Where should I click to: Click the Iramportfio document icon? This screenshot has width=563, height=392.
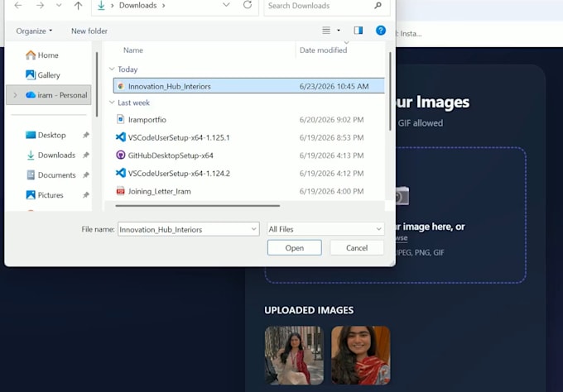[x=121, y=119]
